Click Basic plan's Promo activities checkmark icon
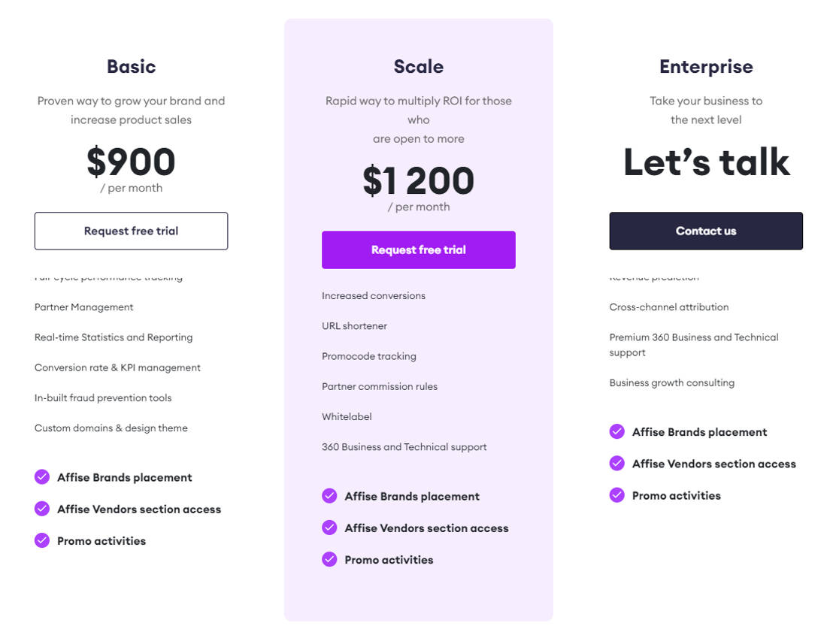Image resolution: width=833 pixels, height=644 pixels. click(x=42, y=540)
